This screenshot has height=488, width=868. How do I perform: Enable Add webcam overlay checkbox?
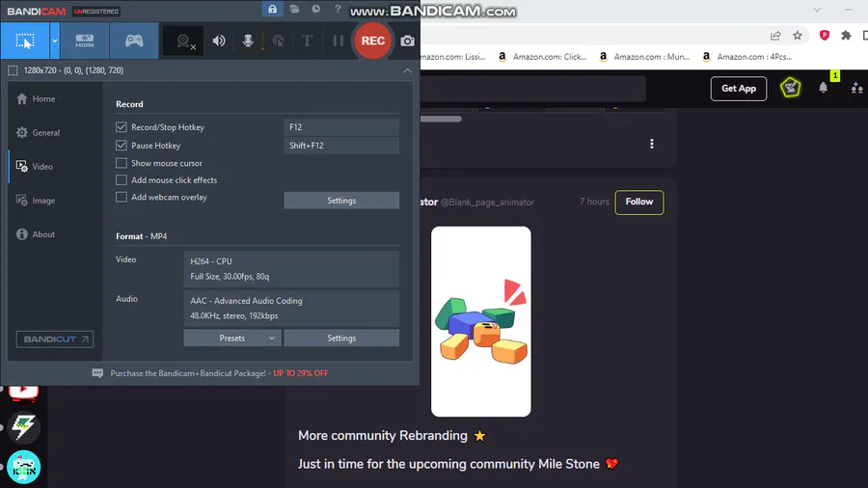click(122, 197)
